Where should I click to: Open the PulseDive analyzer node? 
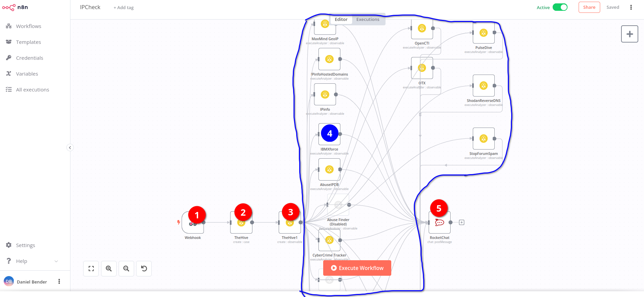(x=484, y=33)
